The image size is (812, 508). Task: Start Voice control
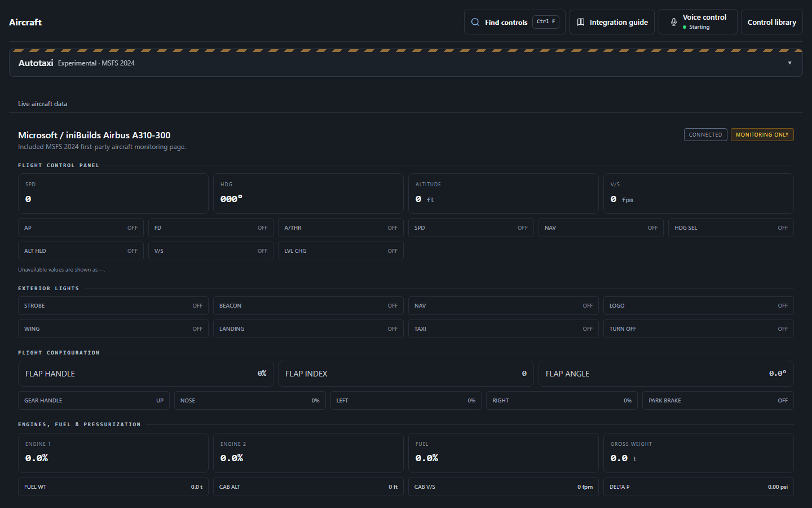[x=698, y=22]
